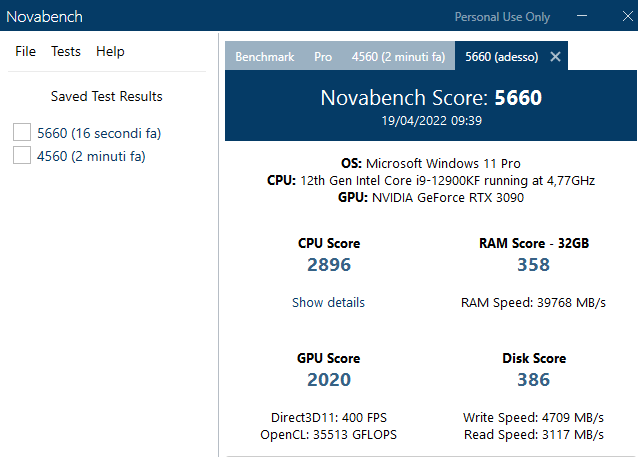Click the GPU Score value 2020

[329, 380]
